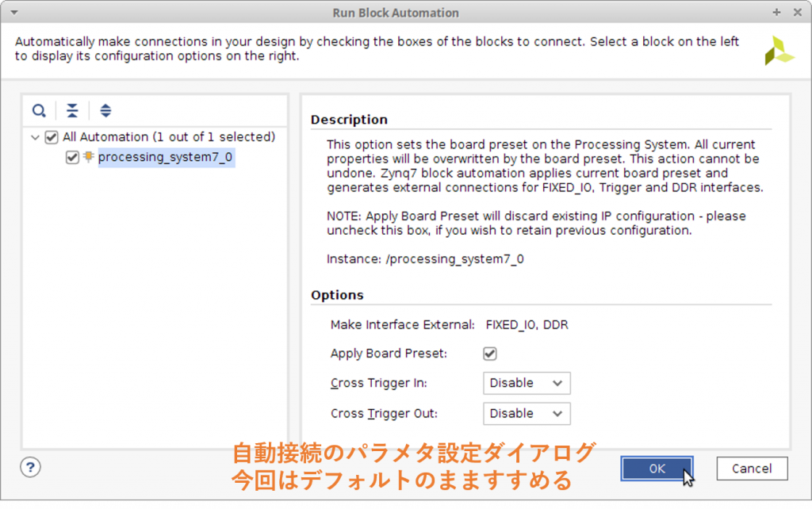This screenshot has width=812, height=509.
Task: Select All Automation tree label
Action: click(x=169, y=136)
